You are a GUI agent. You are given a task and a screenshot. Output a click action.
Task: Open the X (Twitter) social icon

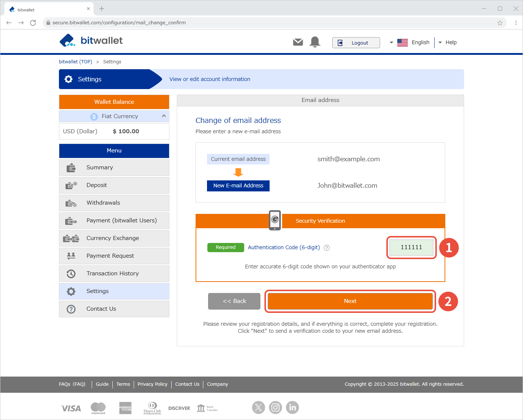(x=259, y=407)
